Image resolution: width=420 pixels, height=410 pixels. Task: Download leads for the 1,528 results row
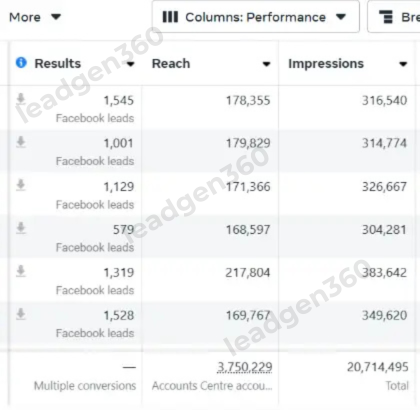[21, 314]
